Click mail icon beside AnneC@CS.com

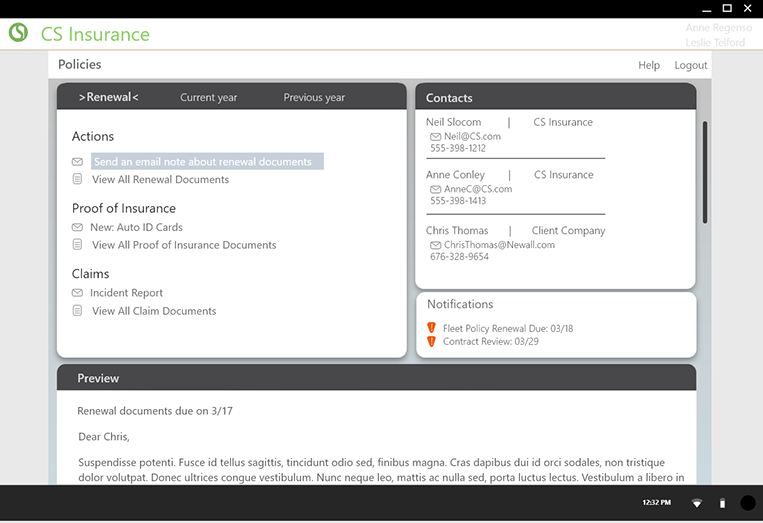(x=435, y=189)
